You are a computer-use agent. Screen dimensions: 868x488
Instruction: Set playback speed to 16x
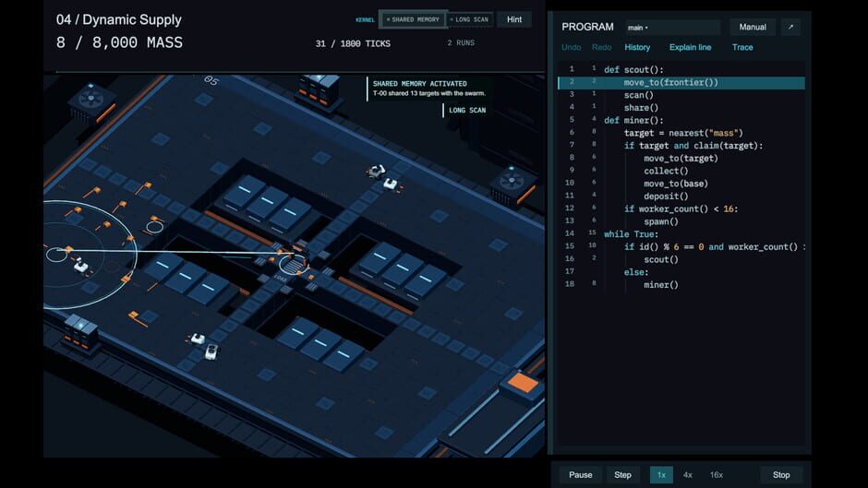click(717, 475)
